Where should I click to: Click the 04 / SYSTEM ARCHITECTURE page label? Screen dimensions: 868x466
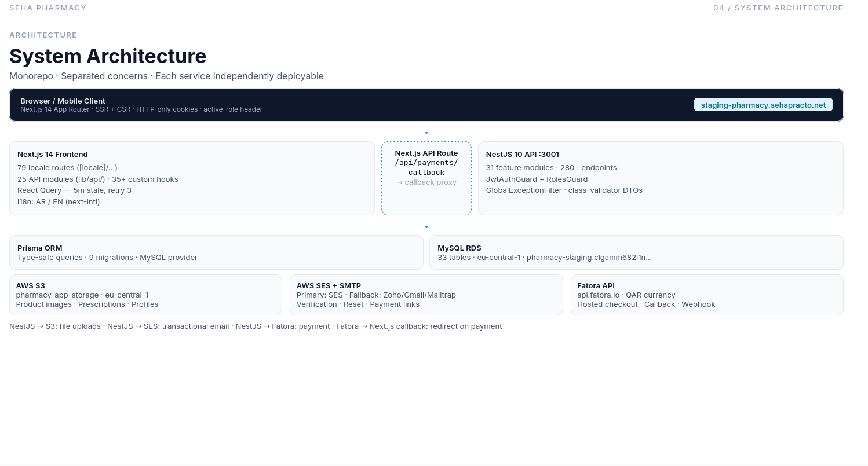pyautogui.click(x=778, y=8)
